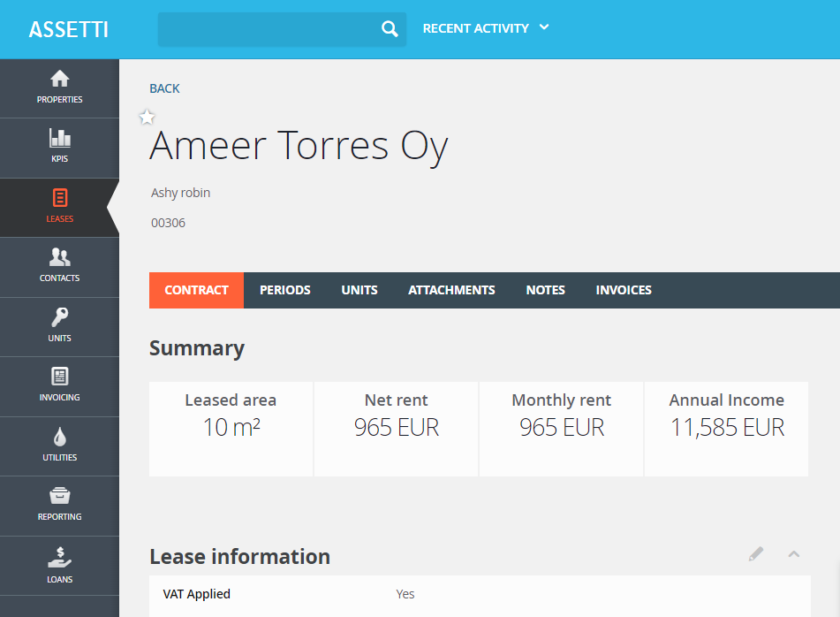The image size is (840, 617).
Task: Open Contacts from the sidebar
Action: (59, 267)
